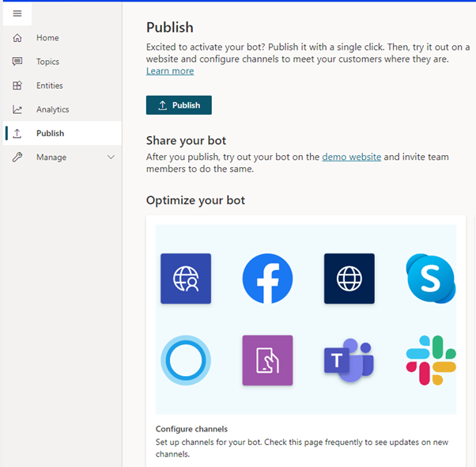
Task: Select the demo website globe-person channel icon
Action: point(186,279)
